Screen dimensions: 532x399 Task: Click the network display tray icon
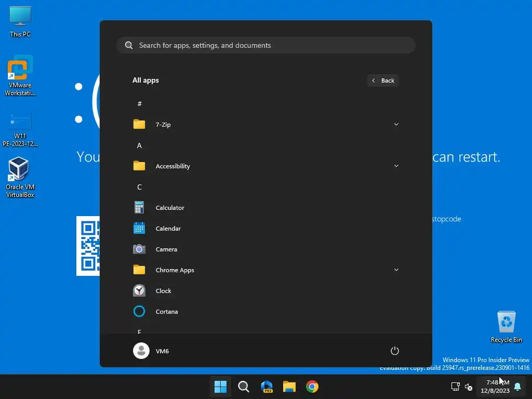455,387
